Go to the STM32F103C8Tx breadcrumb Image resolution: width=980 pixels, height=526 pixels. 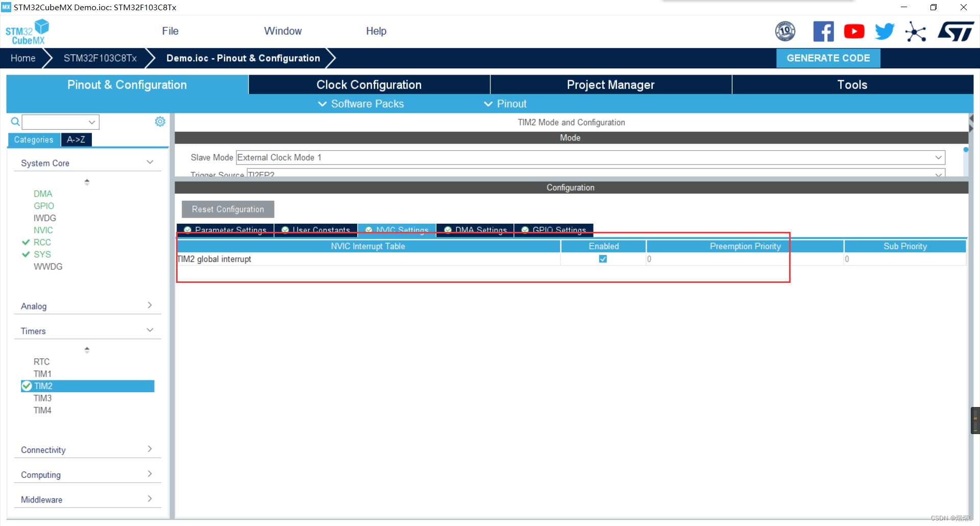(100, 58)
